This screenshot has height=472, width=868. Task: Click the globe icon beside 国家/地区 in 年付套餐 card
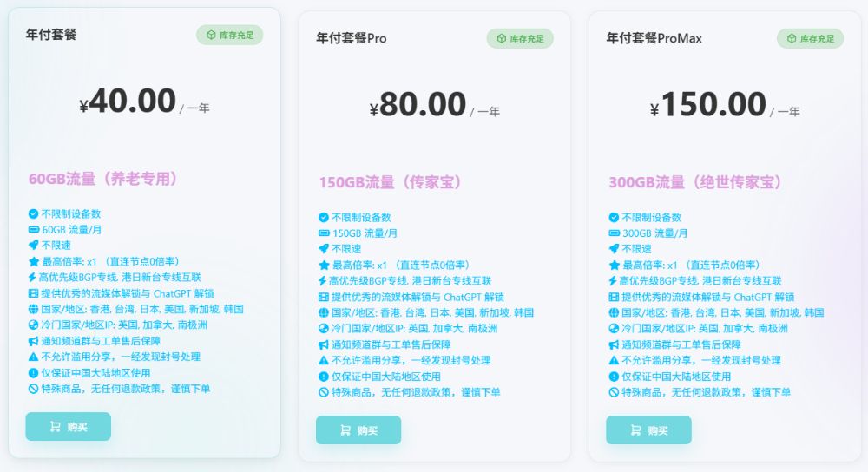[x=34, y=310]
